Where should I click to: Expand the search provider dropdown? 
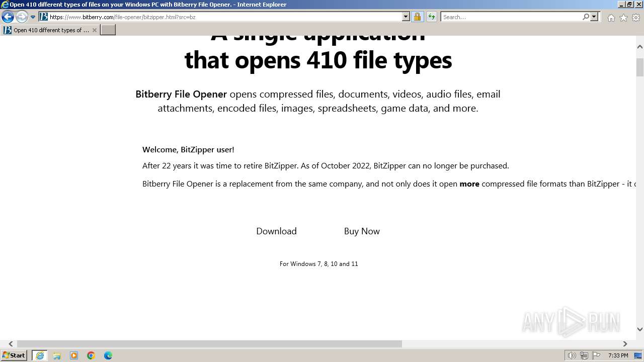(594, 17)
